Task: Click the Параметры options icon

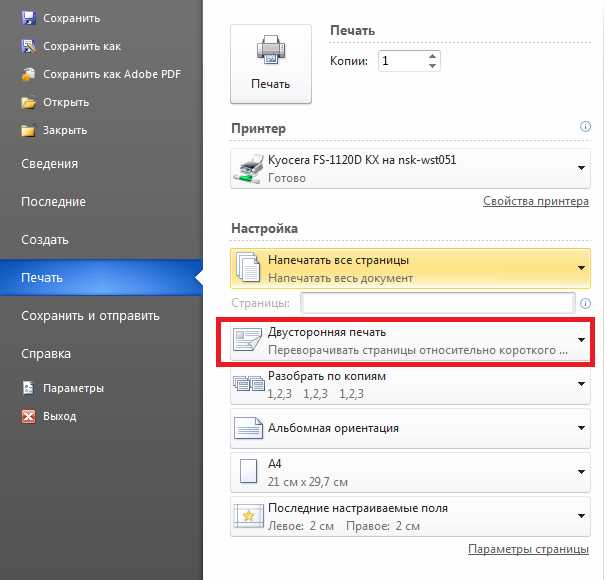Action: pyautogui.click(x=27, y=388)
